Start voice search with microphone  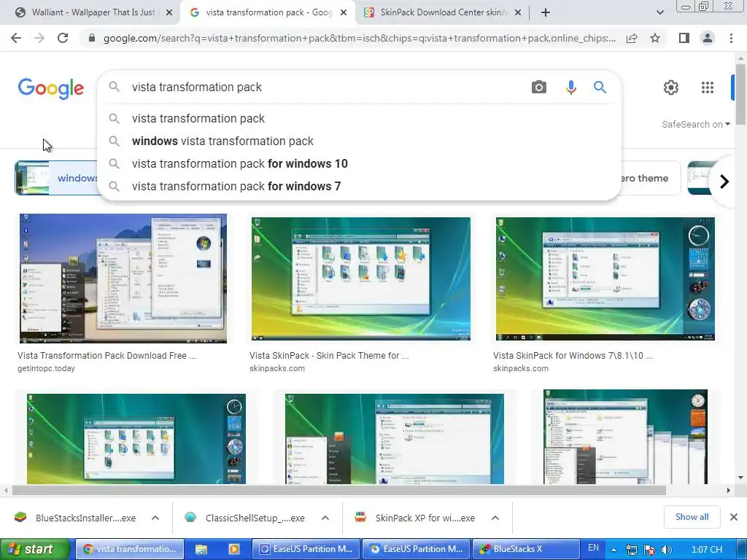tap(570, 87)
